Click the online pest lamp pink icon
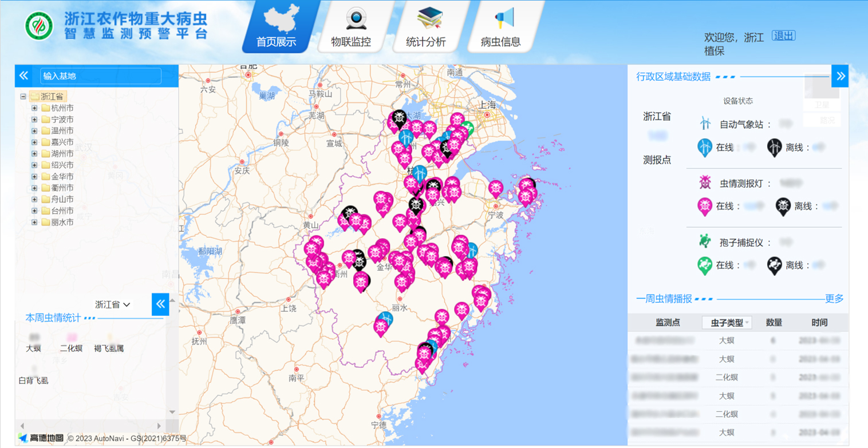This screenshot has width=868, height=448. [x=704, y=206]
